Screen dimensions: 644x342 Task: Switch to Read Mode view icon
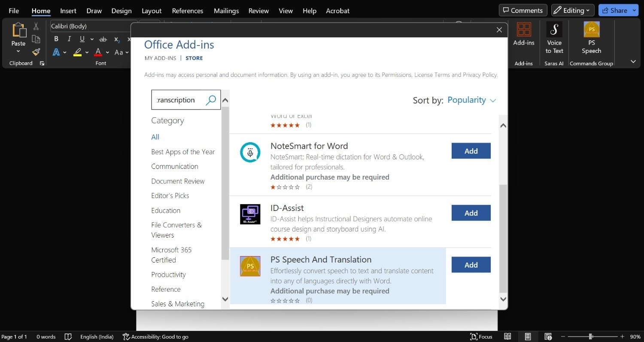(507, 336)
